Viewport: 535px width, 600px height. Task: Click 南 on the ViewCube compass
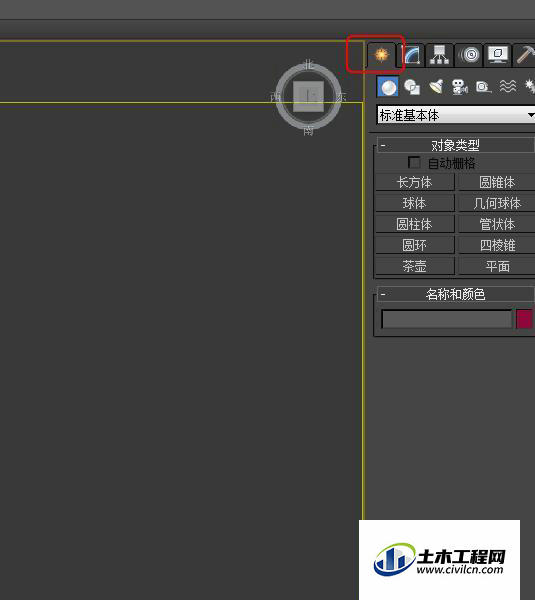coord(308,131)
